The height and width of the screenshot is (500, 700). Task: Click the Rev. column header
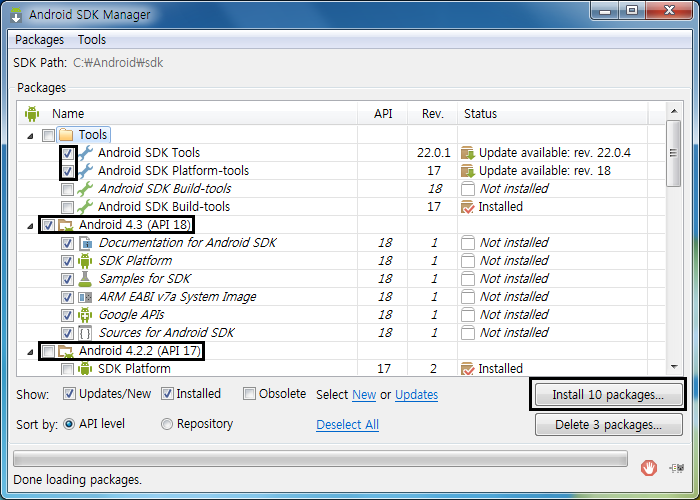point(433,114)
